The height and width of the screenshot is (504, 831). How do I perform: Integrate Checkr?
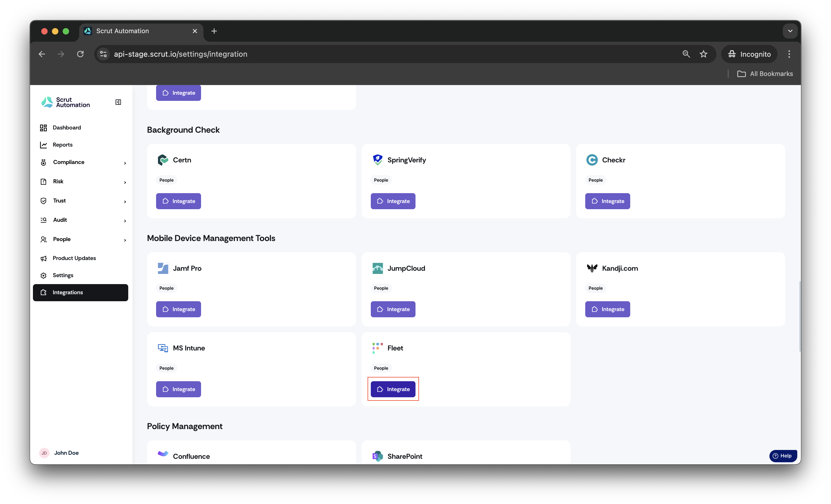607,201
